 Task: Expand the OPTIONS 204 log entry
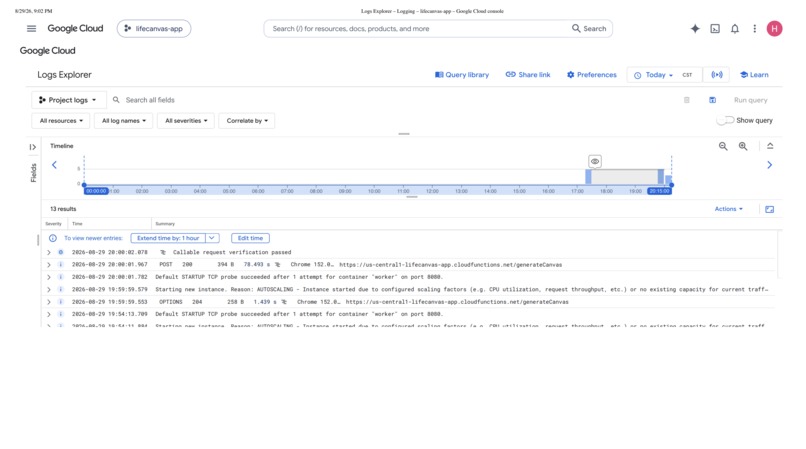[49, 302]
